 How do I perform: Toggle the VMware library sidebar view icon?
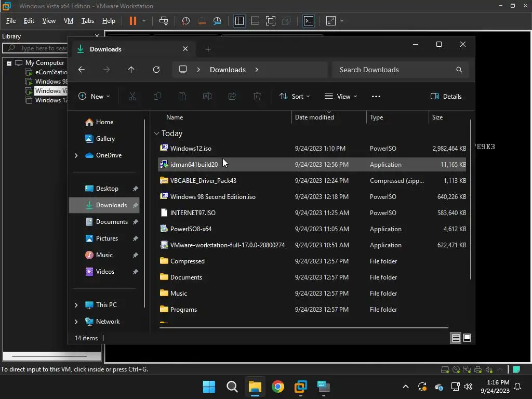239,21
